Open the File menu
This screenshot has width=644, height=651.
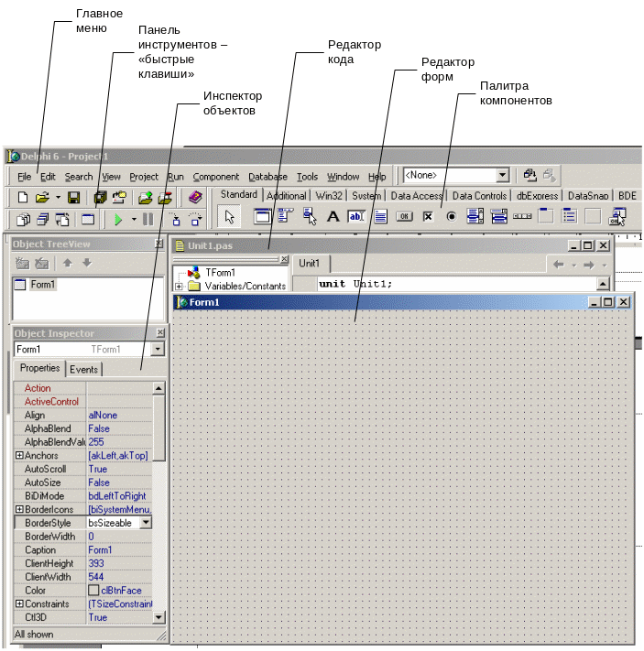click(25, 177)
